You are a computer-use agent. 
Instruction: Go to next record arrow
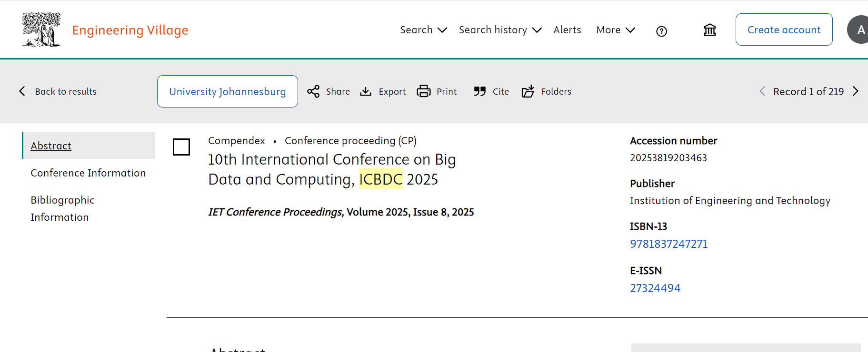click(856, 91)
